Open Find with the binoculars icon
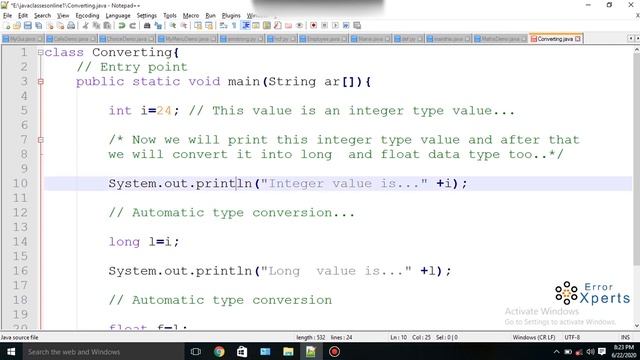The height and width of the screenshot is (360, 640). tap(147, 25)
